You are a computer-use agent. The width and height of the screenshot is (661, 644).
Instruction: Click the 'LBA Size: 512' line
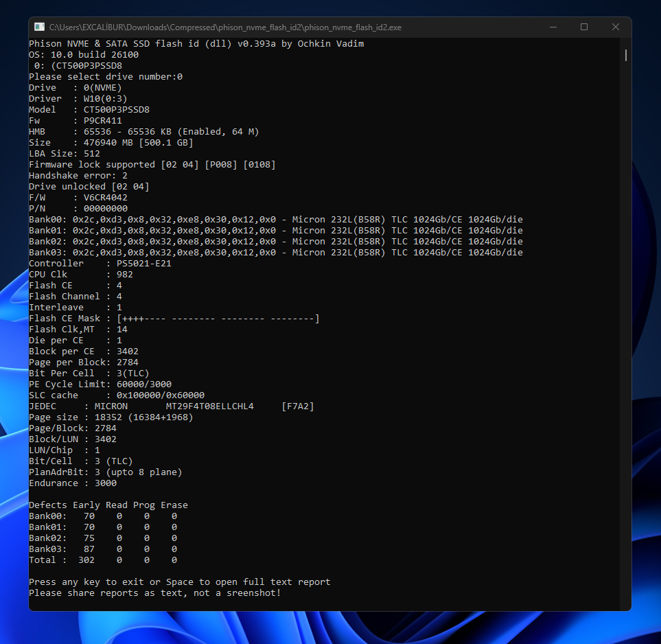pyautogui.click(x=65, y=154)
